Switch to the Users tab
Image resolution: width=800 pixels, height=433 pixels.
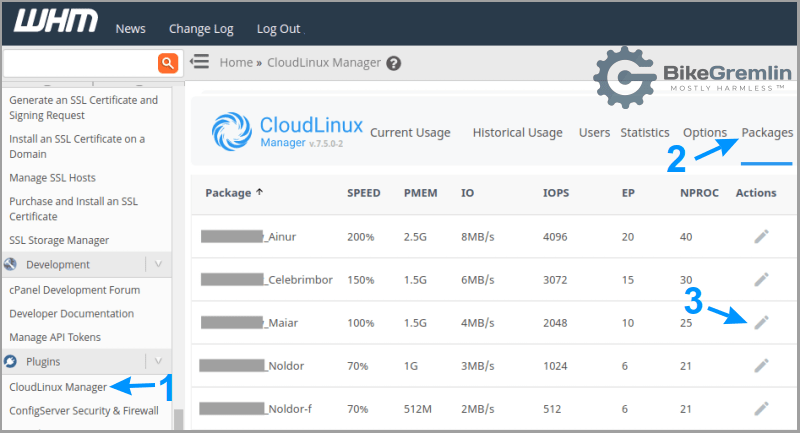594,133
